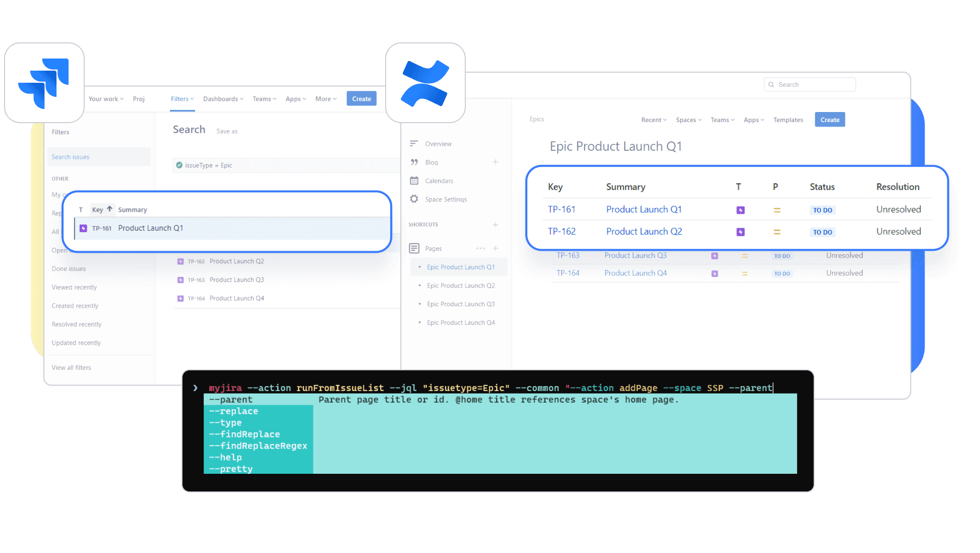Open Space Settings via the gear icon

pos(414,199)
